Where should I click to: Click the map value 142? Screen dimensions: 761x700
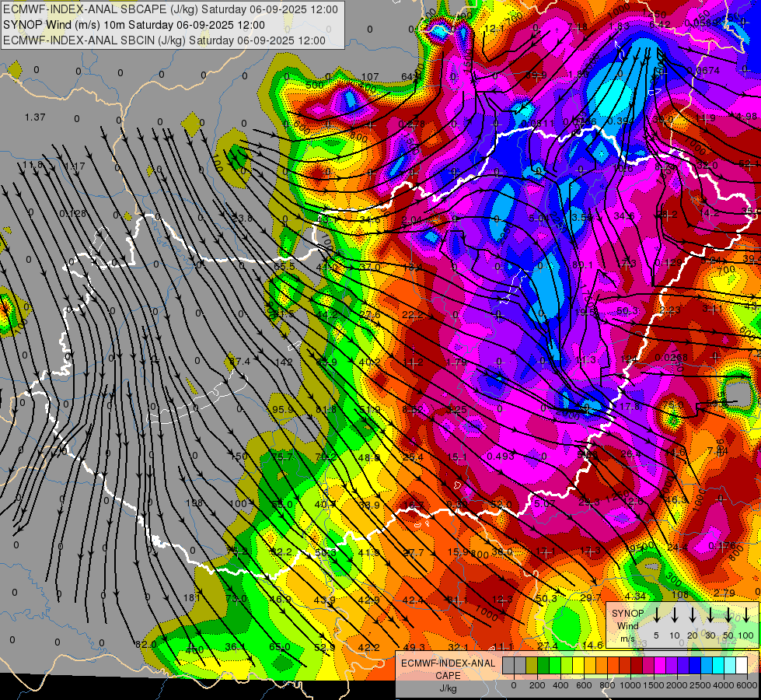coord(284,362)
